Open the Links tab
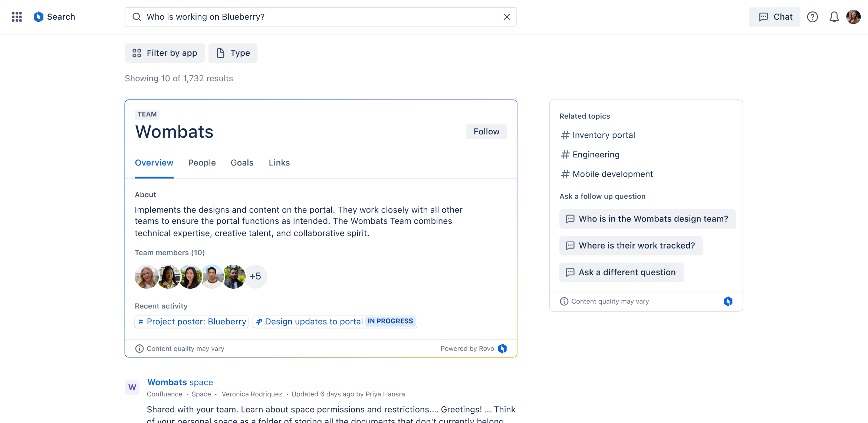 (279, 163)
